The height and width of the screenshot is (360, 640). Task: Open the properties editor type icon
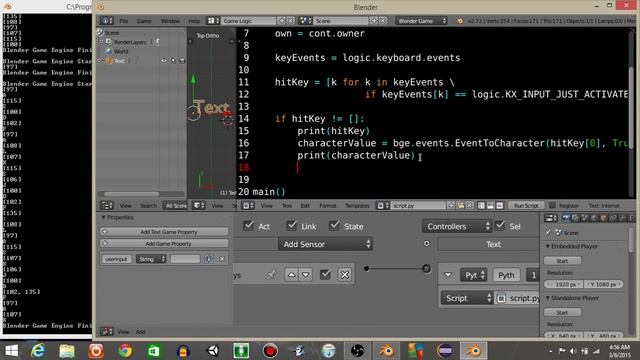tap(551, 218)
